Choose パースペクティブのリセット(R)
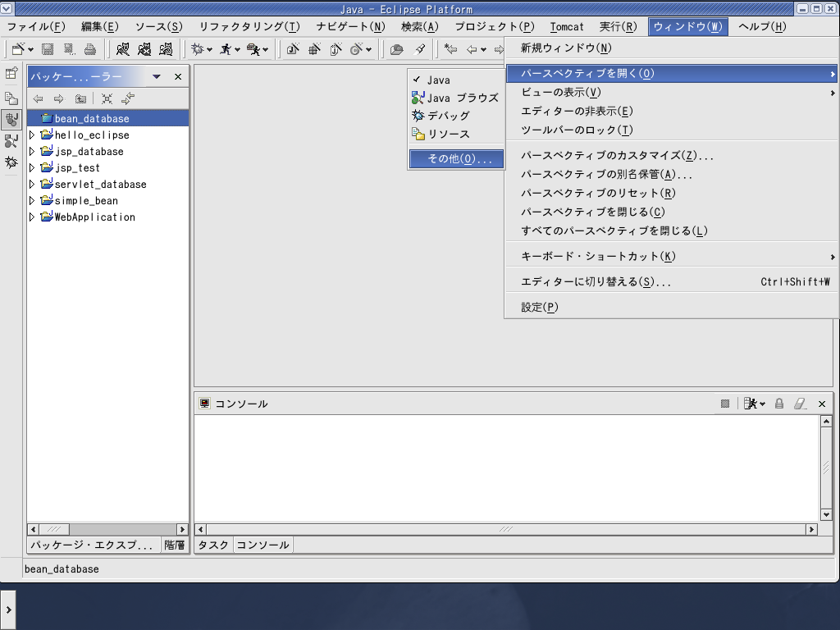The height and width of the screenshot is (630, 840). click(672, 193)
